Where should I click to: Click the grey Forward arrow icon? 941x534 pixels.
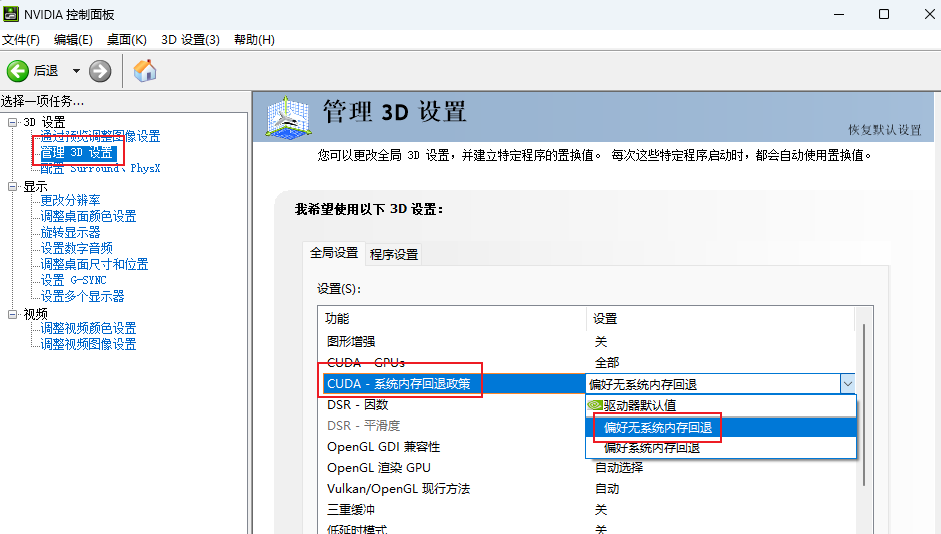click(x=100, y=71)
